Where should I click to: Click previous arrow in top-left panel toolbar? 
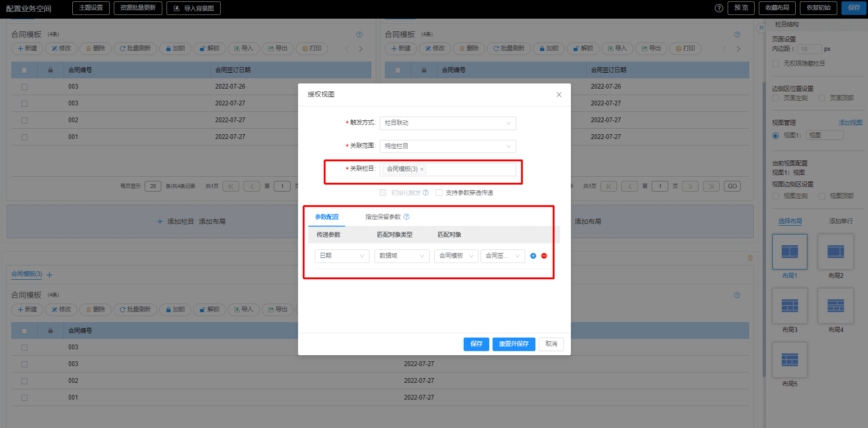tap(347, 49)
